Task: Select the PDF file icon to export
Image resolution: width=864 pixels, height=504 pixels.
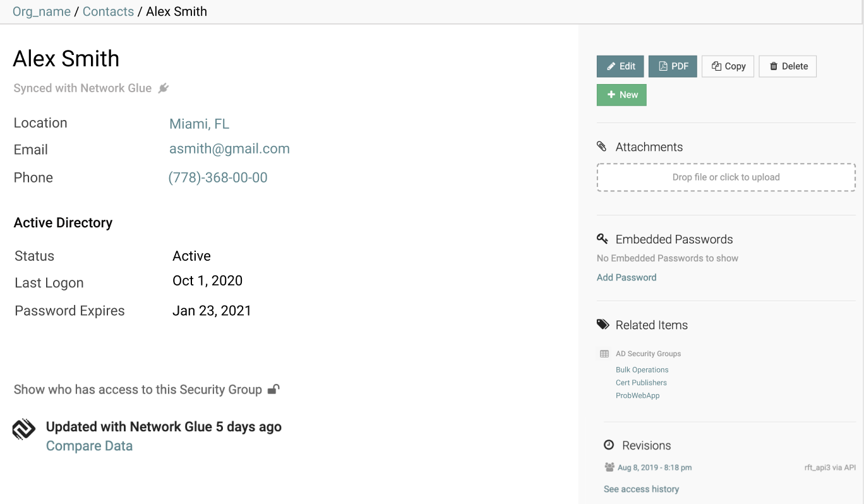Action: (x=663, y=66)
